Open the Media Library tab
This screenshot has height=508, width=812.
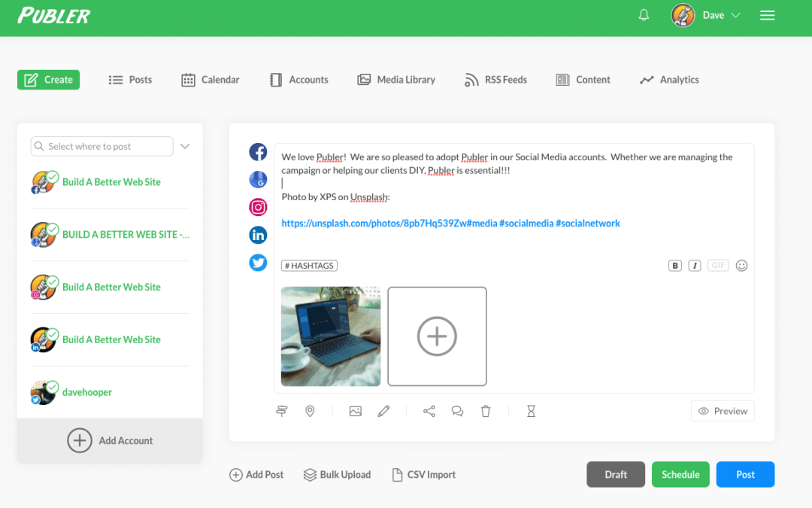(x=396, y=80)
